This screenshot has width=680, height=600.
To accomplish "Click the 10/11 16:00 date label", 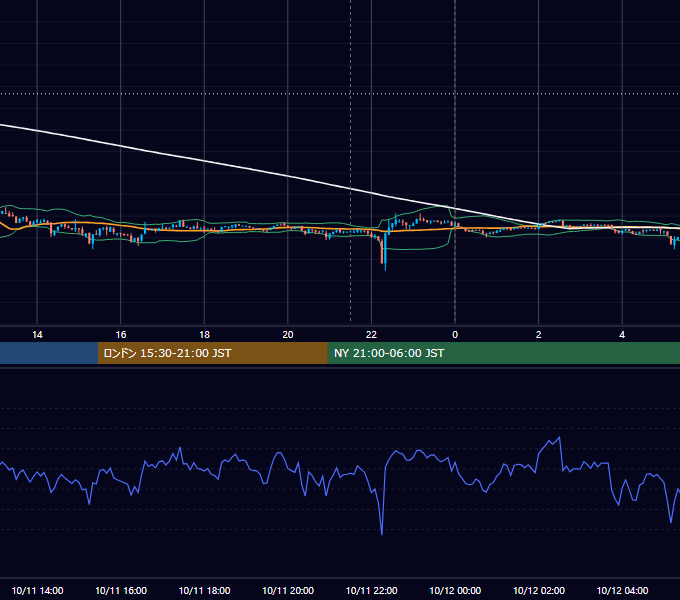I will point(121,590).
